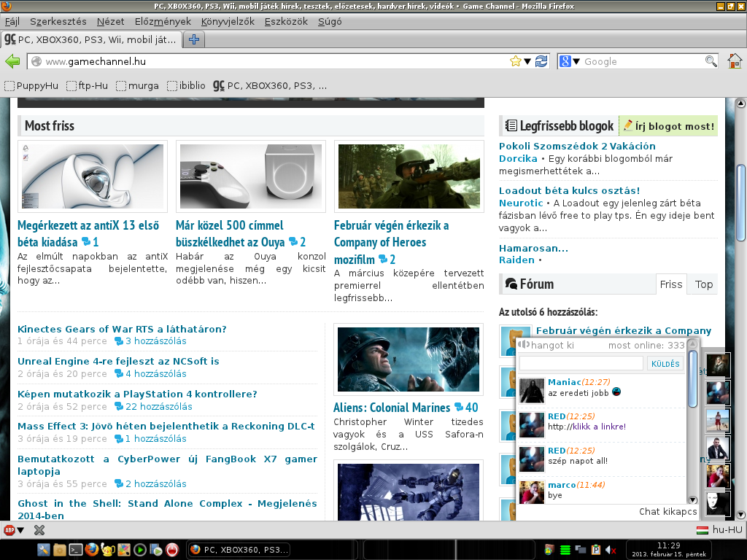Click the hu-HU language flag indicator
The width and height of the screenshot is (747, 560).
[x=719, y=529]
